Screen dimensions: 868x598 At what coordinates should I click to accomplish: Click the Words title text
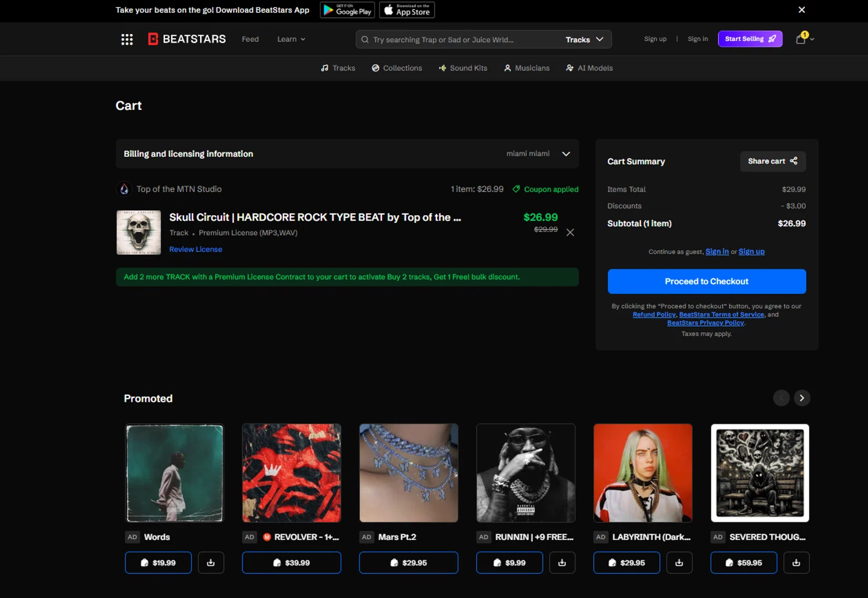[x=157, y=537]
